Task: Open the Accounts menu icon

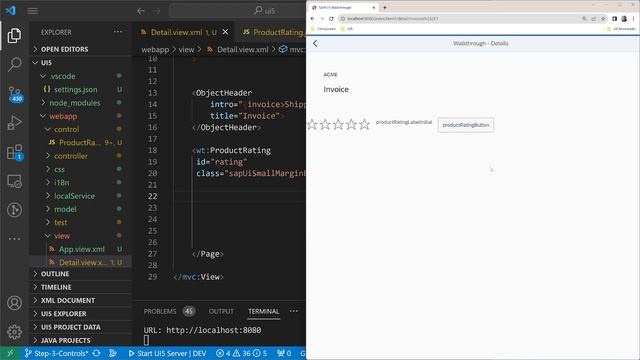Action: point(14,303)
